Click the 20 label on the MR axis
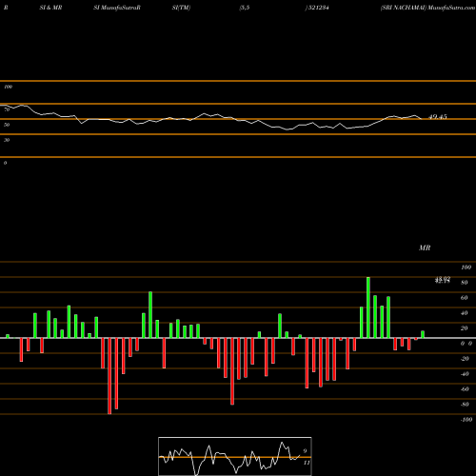 (x=465, y=328)
